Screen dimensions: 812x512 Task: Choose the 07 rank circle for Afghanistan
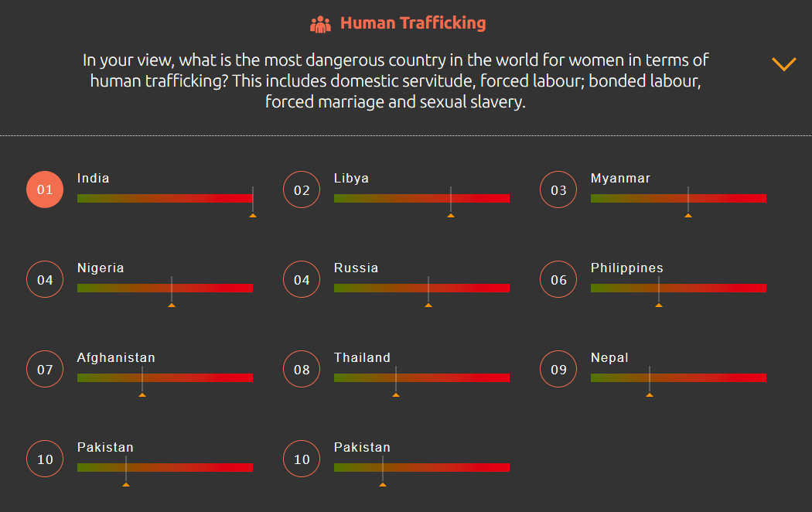click(45, 370)
